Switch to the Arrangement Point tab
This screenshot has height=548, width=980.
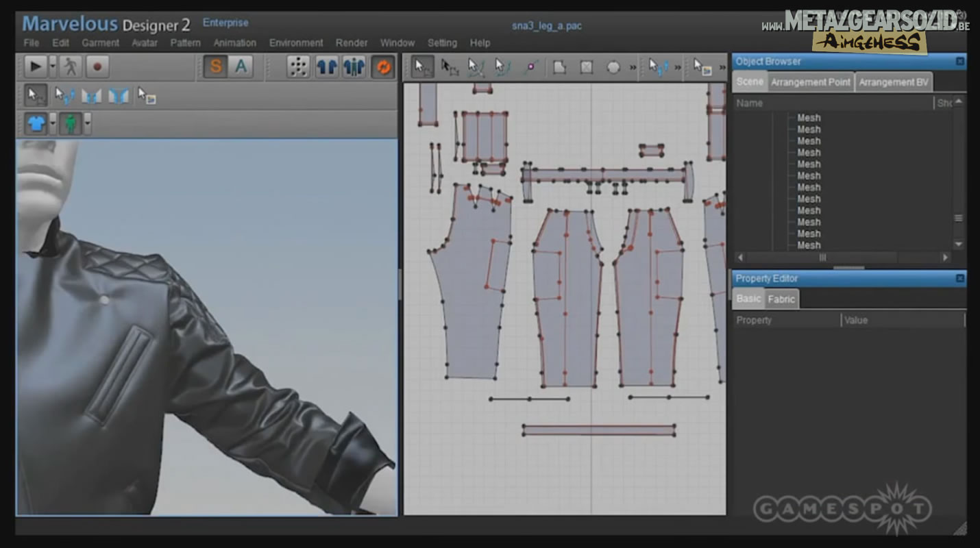811,82
